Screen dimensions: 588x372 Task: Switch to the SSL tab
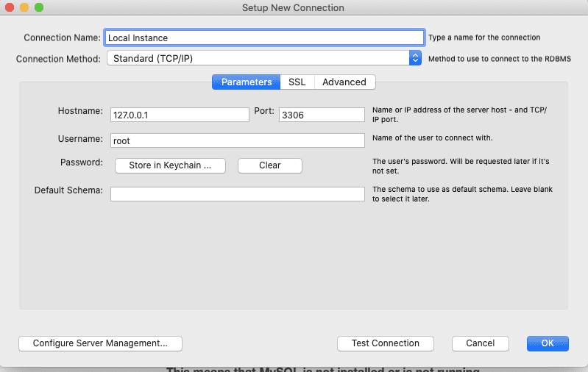tap(297, 82)
